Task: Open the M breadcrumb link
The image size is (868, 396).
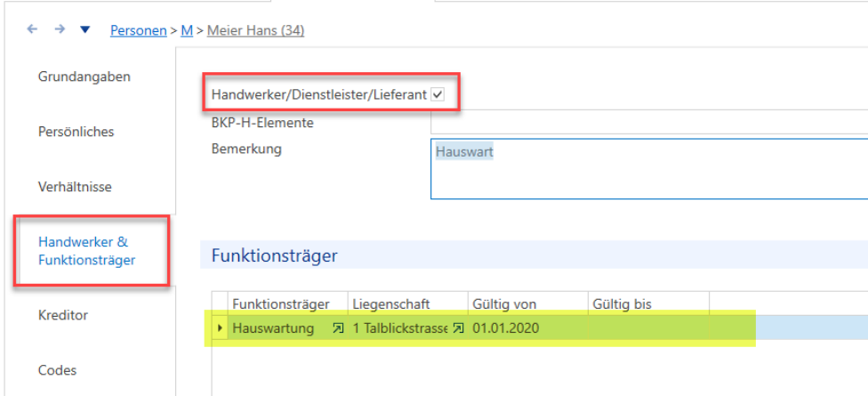Action: [x=187, y=30]
